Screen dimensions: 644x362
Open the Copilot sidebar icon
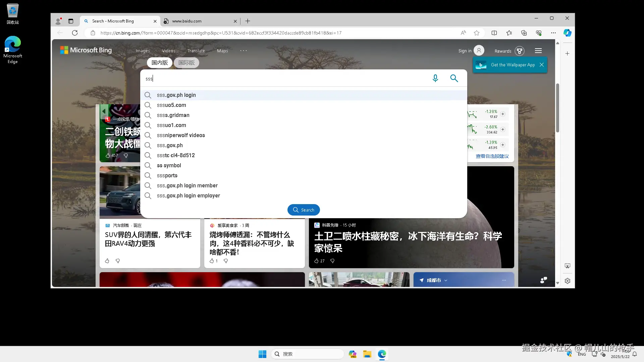pyautogui.click(x=567, y=33)
